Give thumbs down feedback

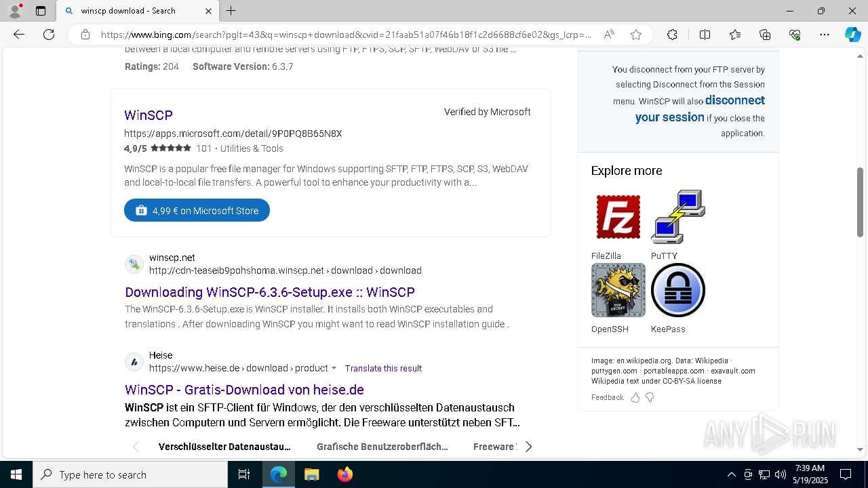point(650,398)
